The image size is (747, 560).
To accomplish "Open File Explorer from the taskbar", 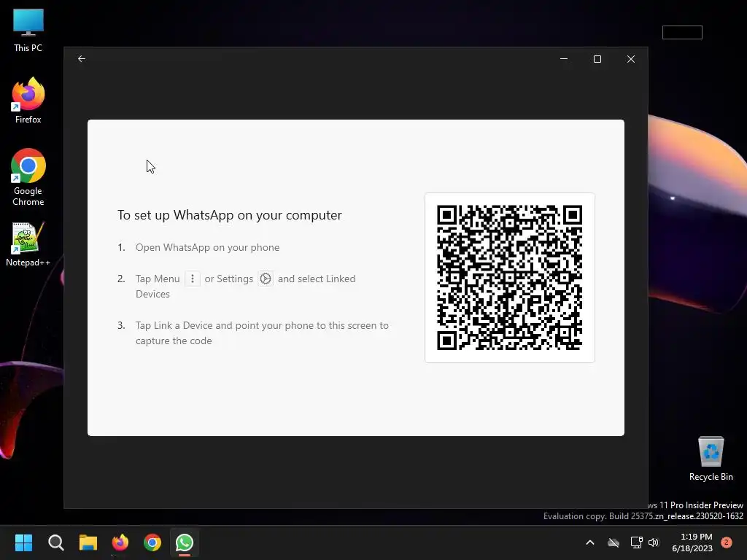I will click(88, 542).
